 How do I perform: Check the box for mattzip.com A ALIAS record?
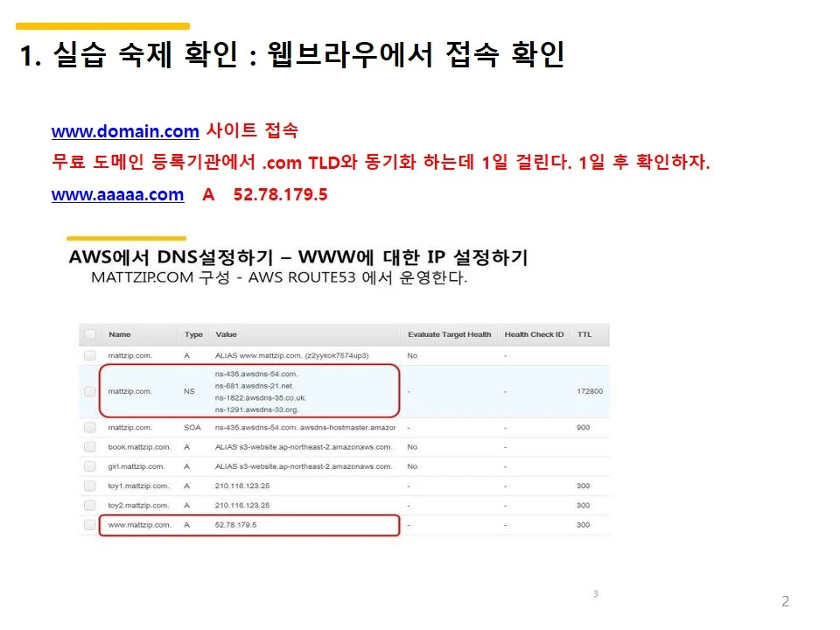[x=90, y=355]
